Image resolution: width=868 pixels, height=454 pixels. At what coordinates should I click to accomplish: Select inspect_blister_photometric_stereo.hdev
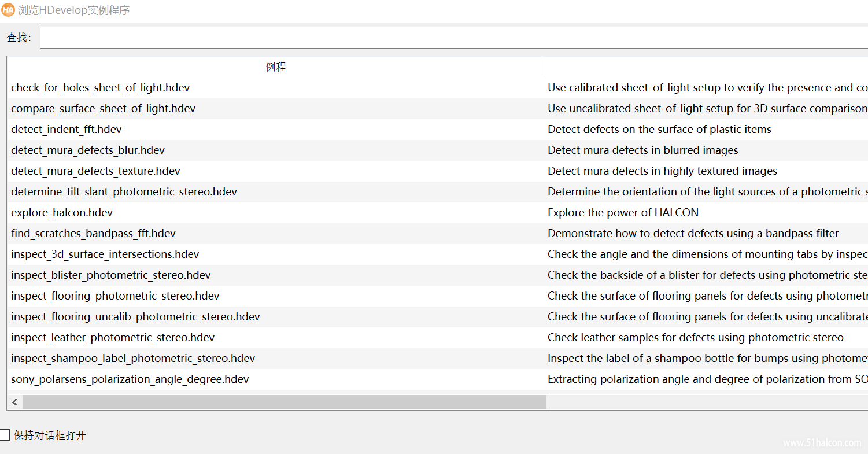(111, 275)
